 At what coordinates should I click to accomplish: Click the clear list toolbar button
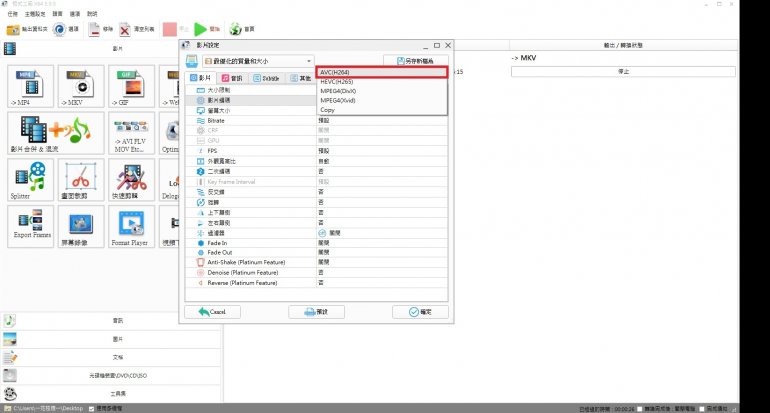click(x=137, y=29)
